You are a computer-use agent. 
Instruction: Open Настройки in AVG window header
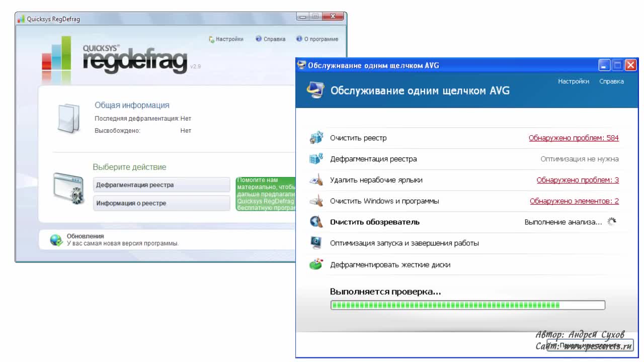point(574,81)
